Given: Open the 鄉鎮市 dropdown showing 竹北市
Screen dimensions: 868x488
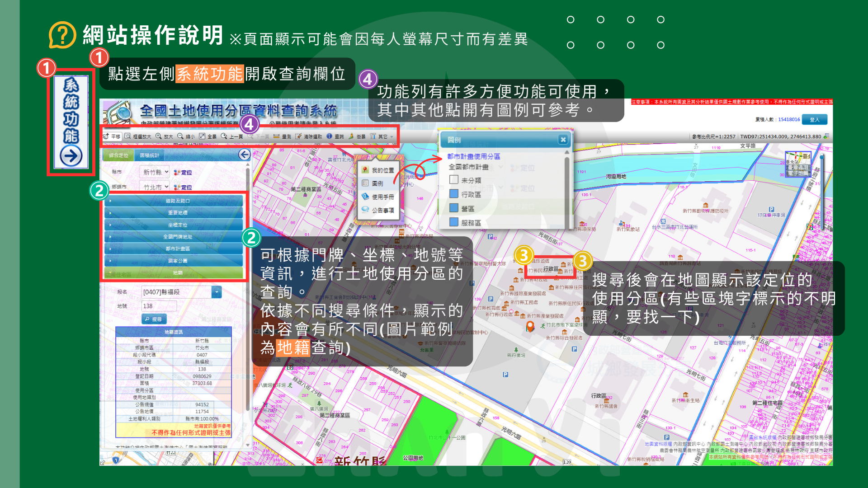Looking at the screenshot, I should tap(155, 187).
